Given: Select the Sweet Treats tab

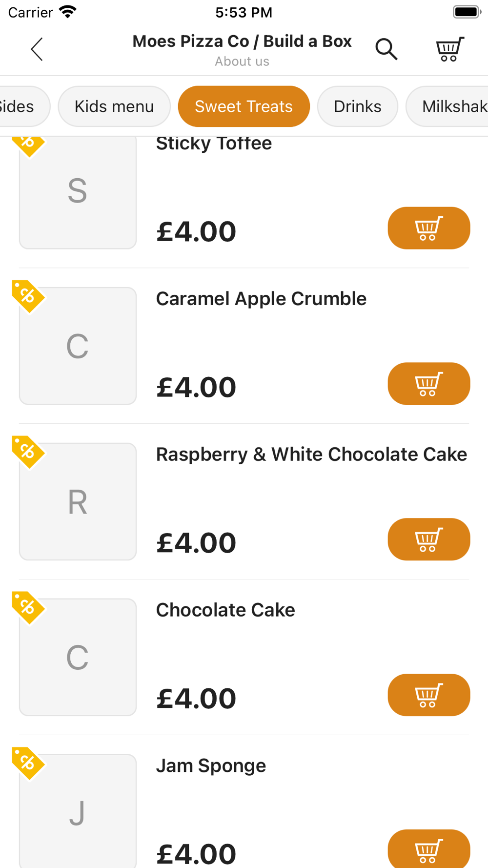Looking at the screenshot, I should pos(244,106).
